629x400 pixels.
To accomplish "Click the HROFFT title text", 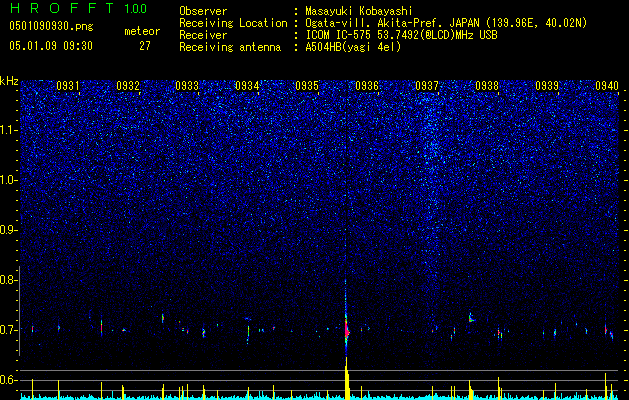I will 62,8.
